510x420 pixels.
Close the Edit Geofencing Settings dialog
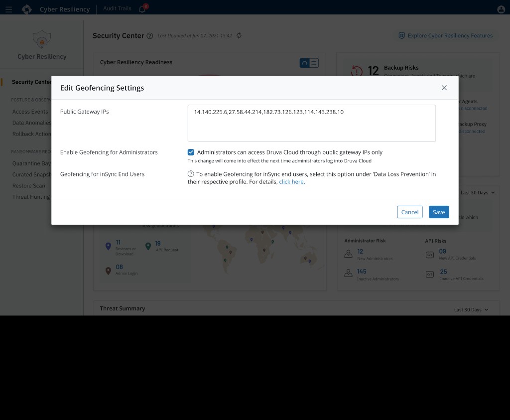click(x=444, y=88)
